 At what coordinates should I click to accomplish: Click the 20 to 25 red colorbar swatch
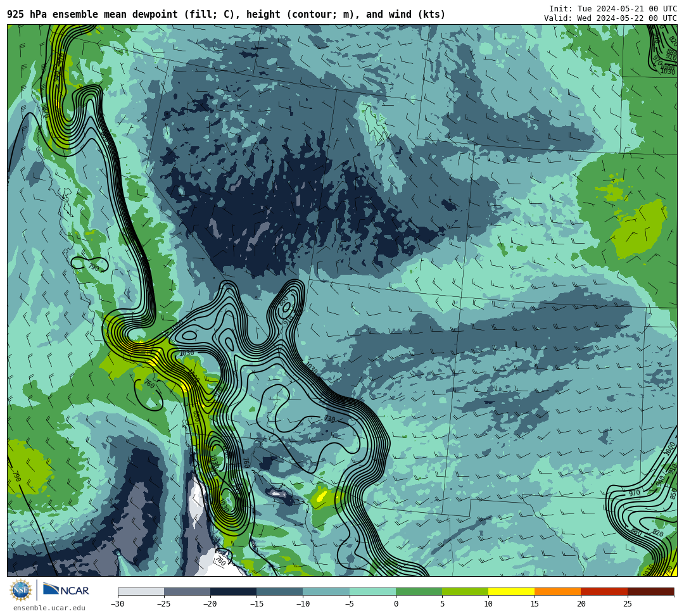[604, 591]
